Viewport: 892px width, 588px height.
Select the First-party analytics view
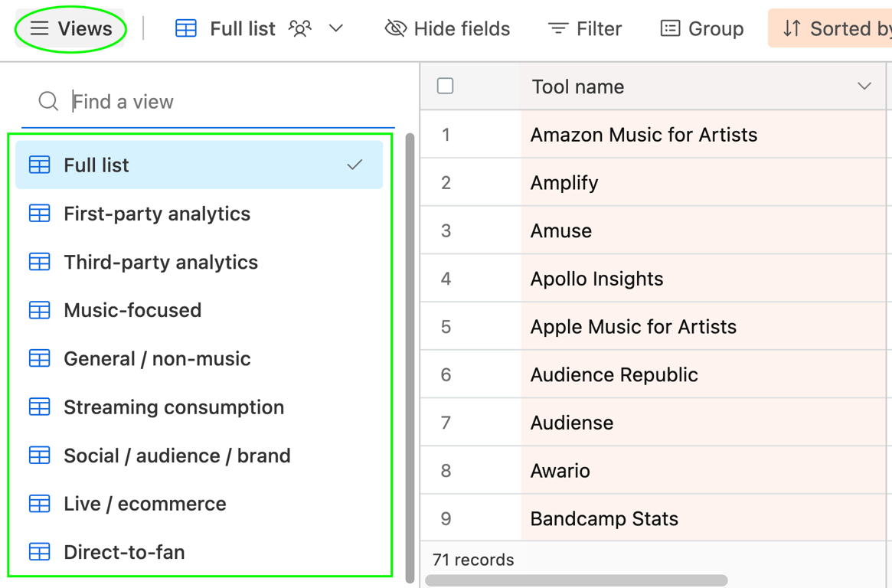click(157, 214)
